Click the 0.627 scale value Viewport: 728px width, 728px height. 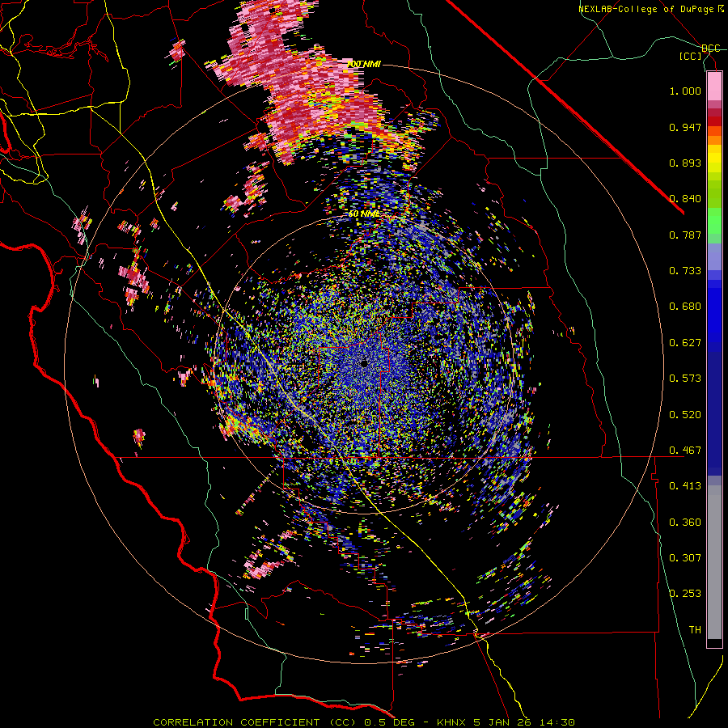(685, 343)
